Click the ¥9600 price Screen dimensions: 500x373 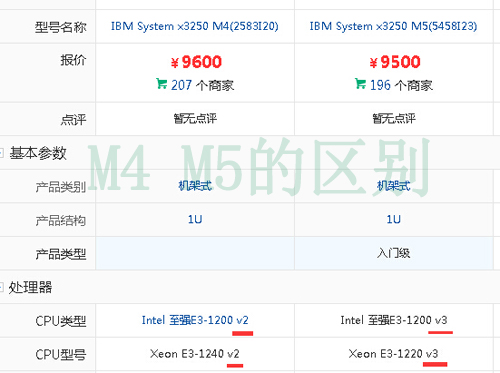[196, 62]
